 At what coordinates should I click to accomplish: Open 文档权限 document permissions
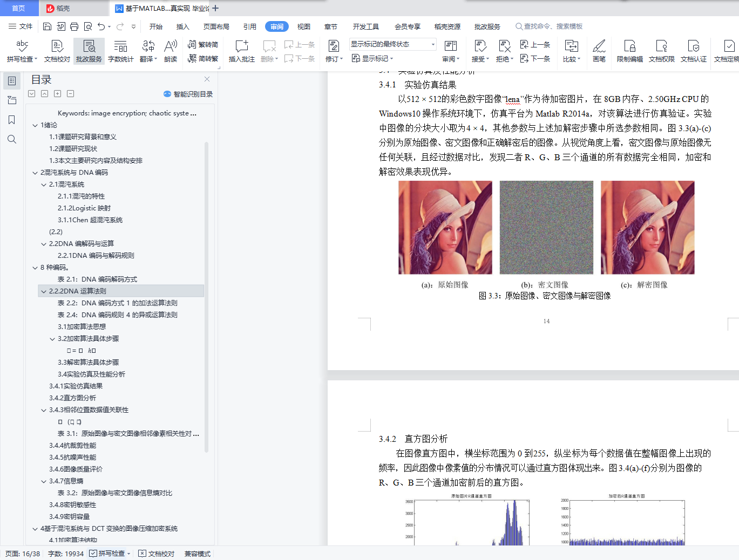(662, 51)
